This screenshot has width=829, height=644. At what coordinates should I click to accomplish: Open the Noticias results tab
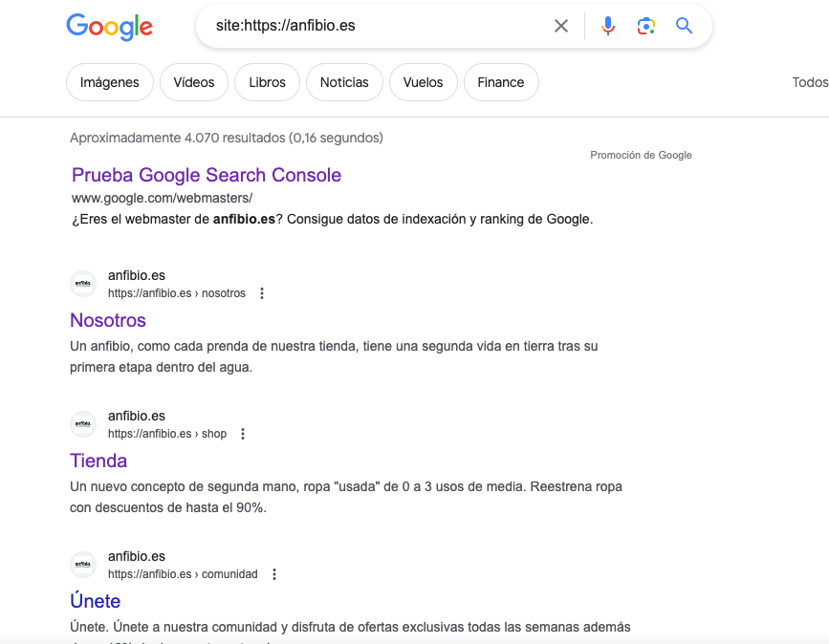[344, 82]
